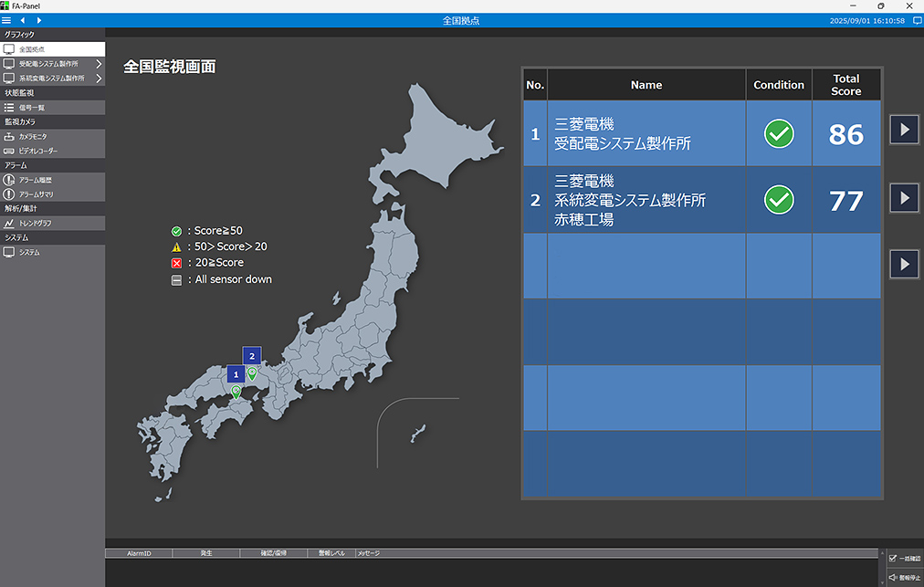Open the message icon beside the clock
Image resolution: width=924 pixels, height=587 pixels.
pos(917,20)
